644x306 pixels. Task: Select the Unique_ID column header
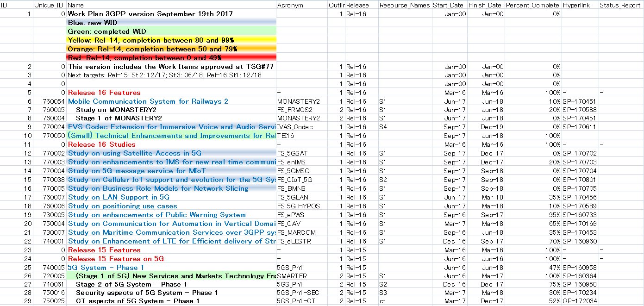(x=50, y=5)
